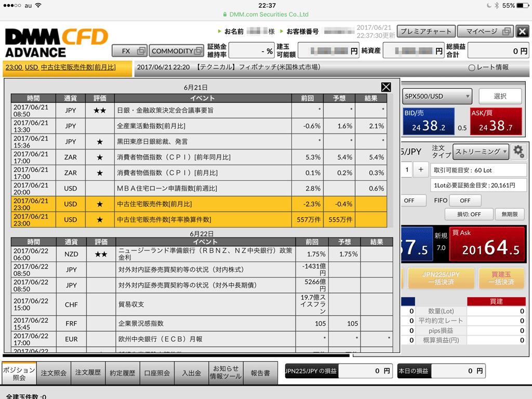Open trading settings gear icon

[519, 151]
